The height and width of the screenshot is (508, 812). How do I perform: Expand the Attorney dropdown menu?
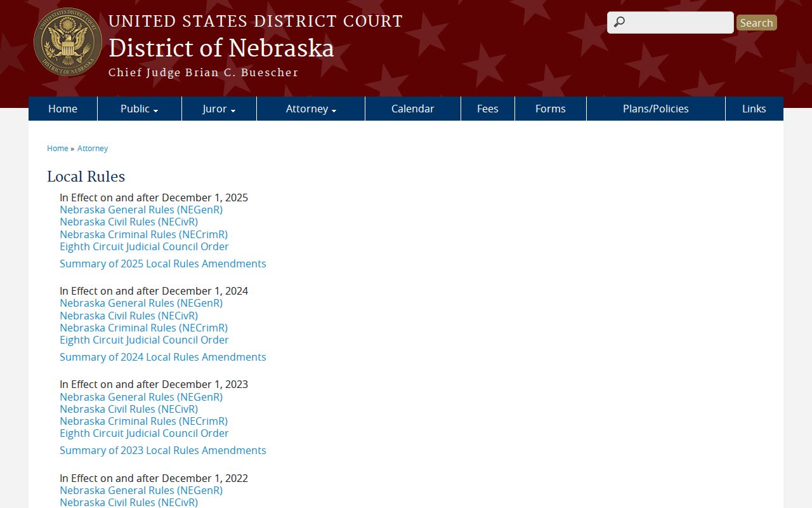click(311, 109)
